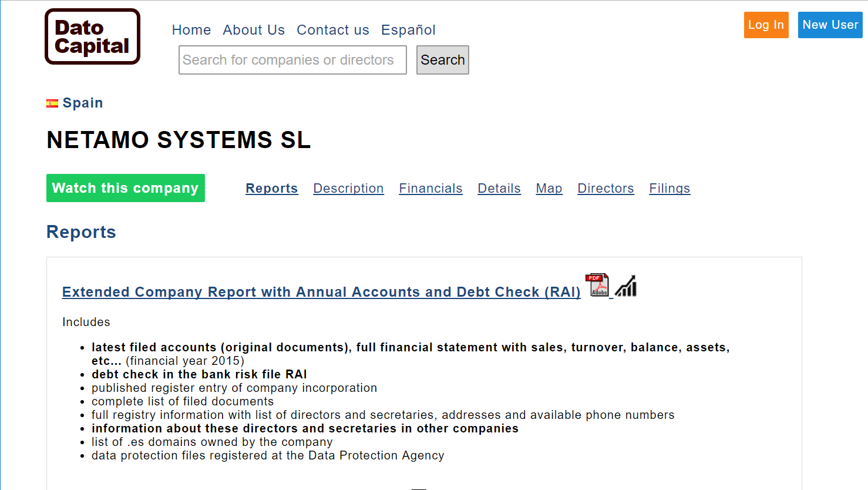868x490 pixels.
Task: Register via New User button
Action: (830, 25)
